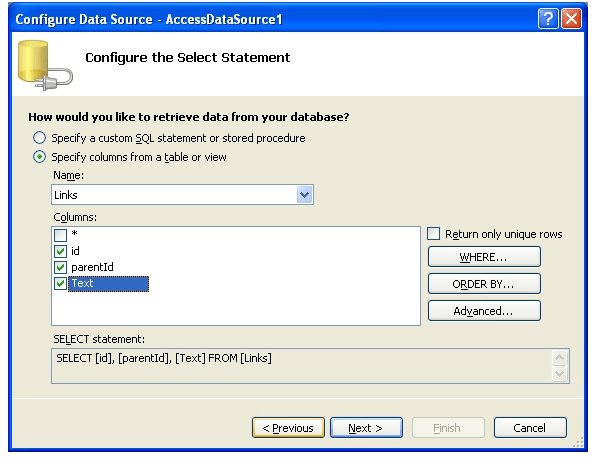594x460 pixels.
Task: Open the Name table dropdown arrow
Action: [x=305, y=195]
